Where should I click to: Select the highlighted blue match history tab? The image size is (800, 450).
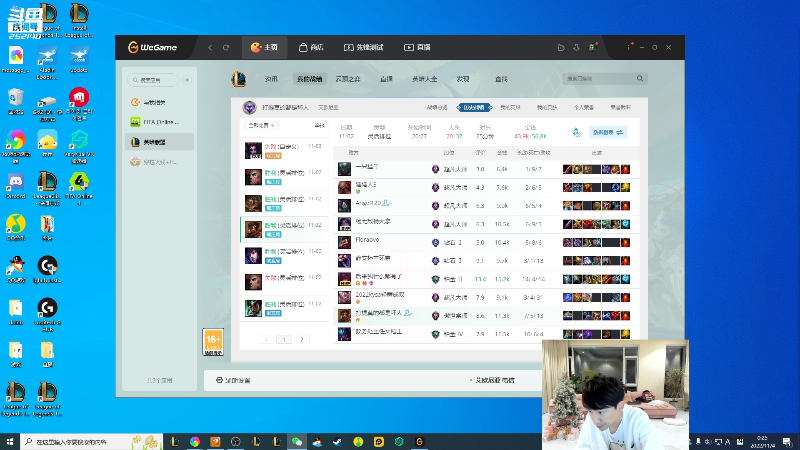tap(474, 108)
